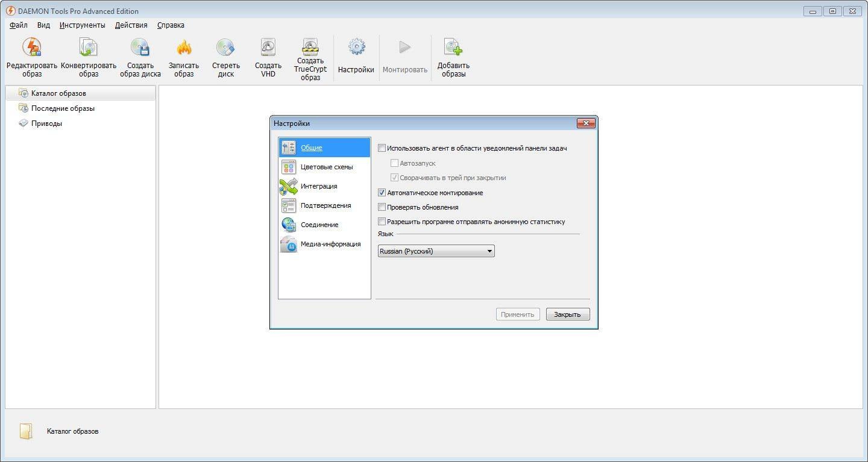Enable Проверять обновления checkbox
868x462 pixels.
coord(382,207)
